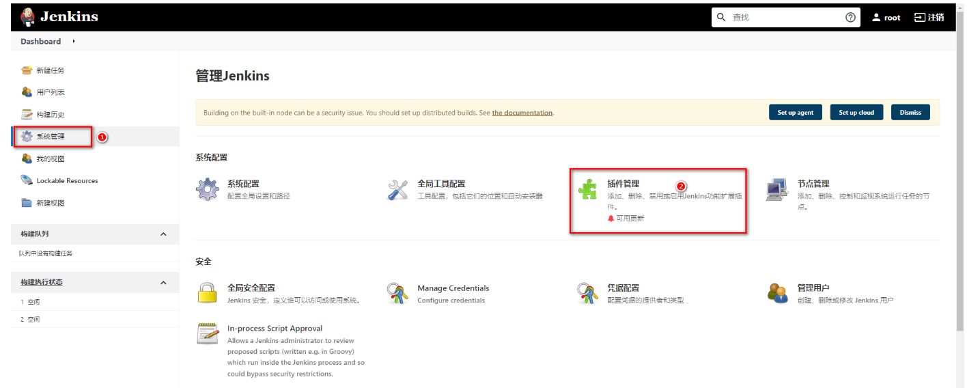Open the 全局安全配置 link

[251, 288]
